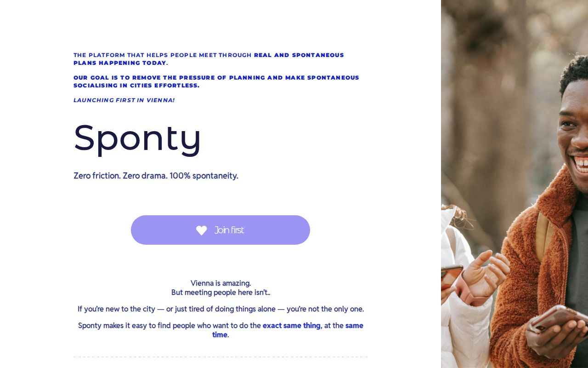This screenshot has height=368, width=588.
Task: Click the smiling man's face in photo
Action: point(574,133)
